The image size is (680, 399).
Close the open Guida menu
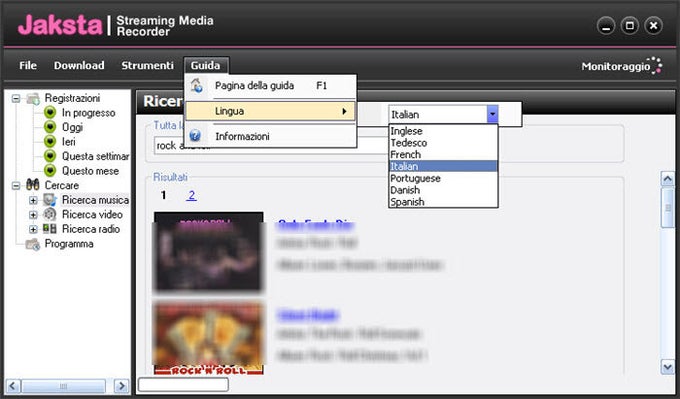click(x=206, y=65)
